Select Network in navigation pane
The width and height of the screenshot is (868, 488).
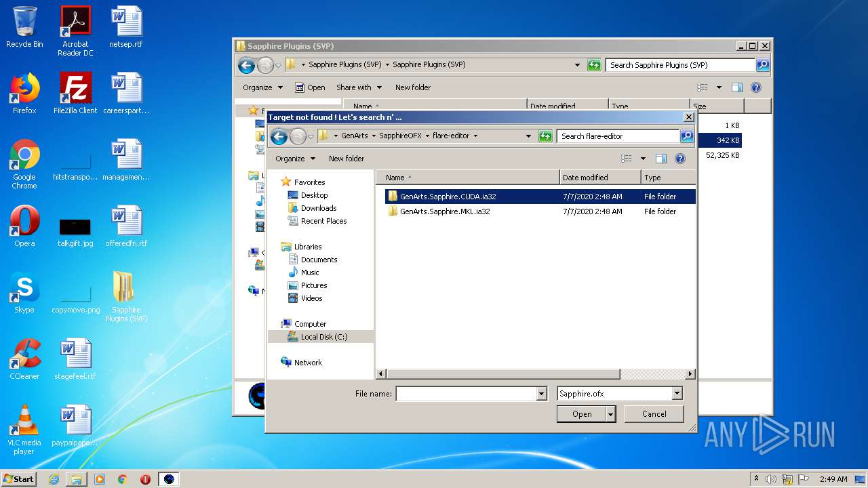click(x=308, y=363)
